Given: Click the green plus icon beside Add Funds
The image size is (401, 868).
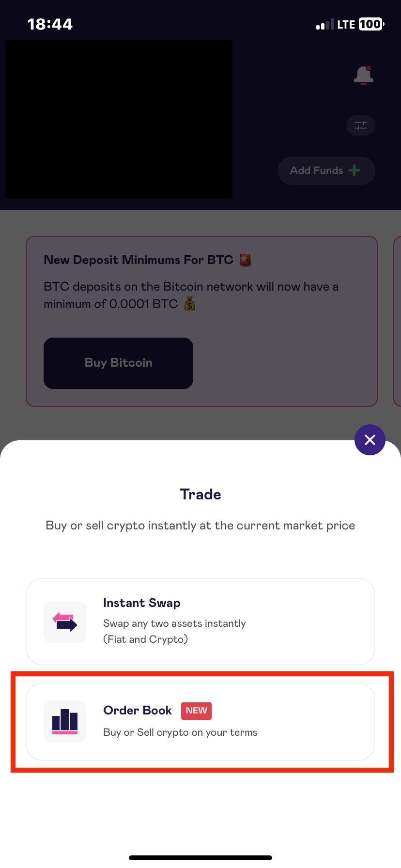Looking at the screenshot, I should tap(355, 170).
